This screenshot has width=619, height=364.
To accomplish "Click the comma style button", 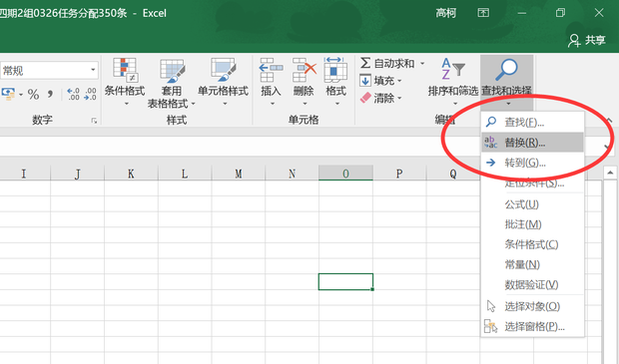I will (50, 95).
